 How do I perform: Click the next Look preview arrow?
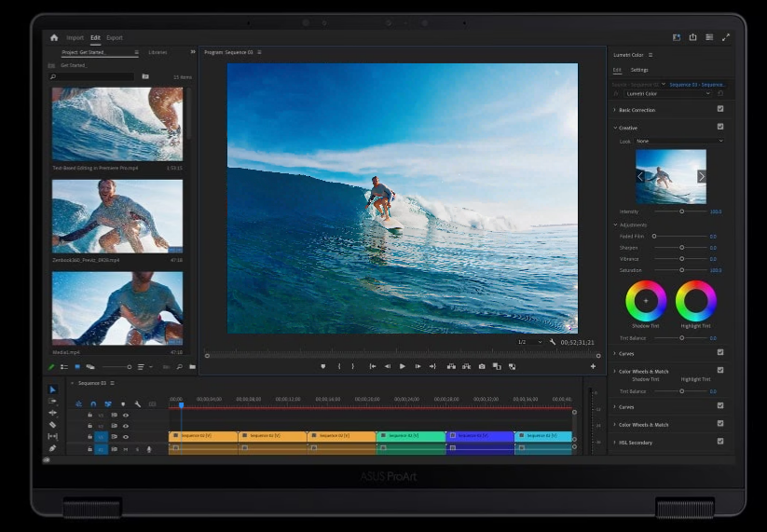click(701, 176)
